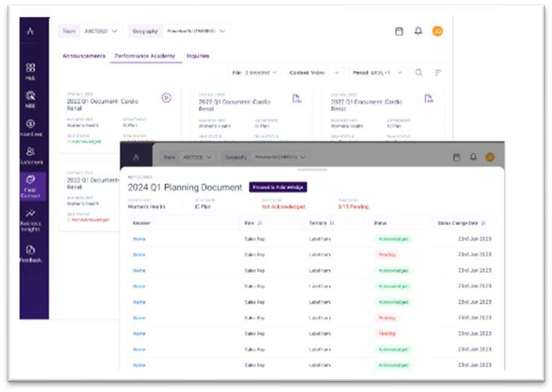Screen dimensions: 552x392
Task: Open Business Insights from the sidebar
Action: pyautogui.click(x=30, y=214)
